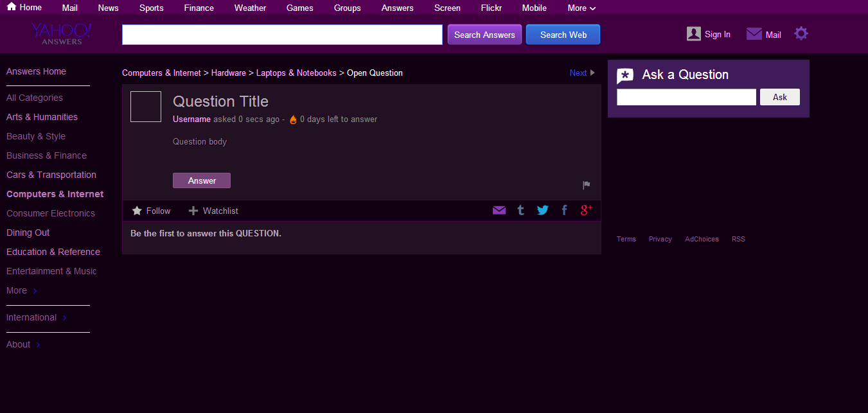Share question on Google Plus icon
The image size is (868, 413).
586,210
